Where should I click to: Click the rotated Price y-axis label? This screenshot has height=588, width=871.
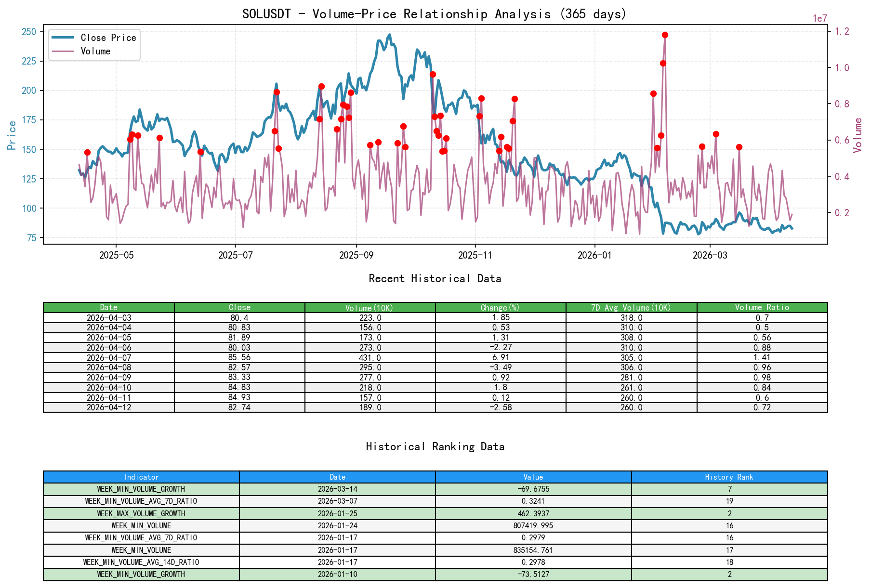coord(12,135)
